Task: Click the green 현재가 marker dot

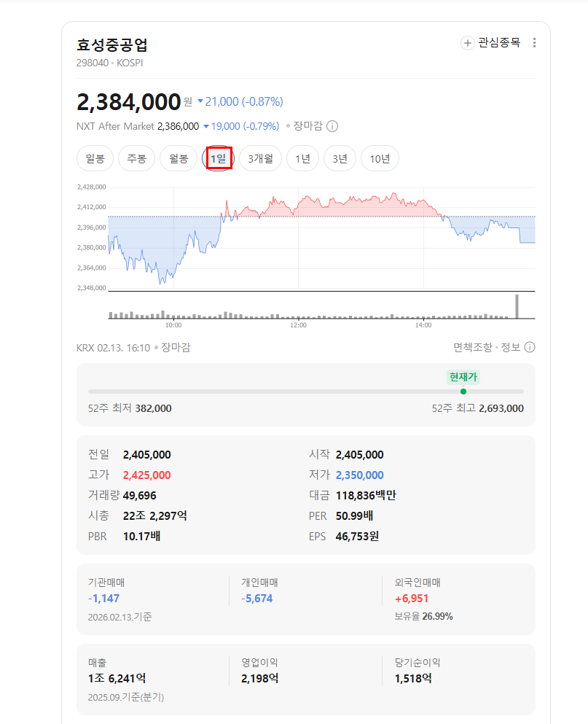Action: click(x=463, y=392)
